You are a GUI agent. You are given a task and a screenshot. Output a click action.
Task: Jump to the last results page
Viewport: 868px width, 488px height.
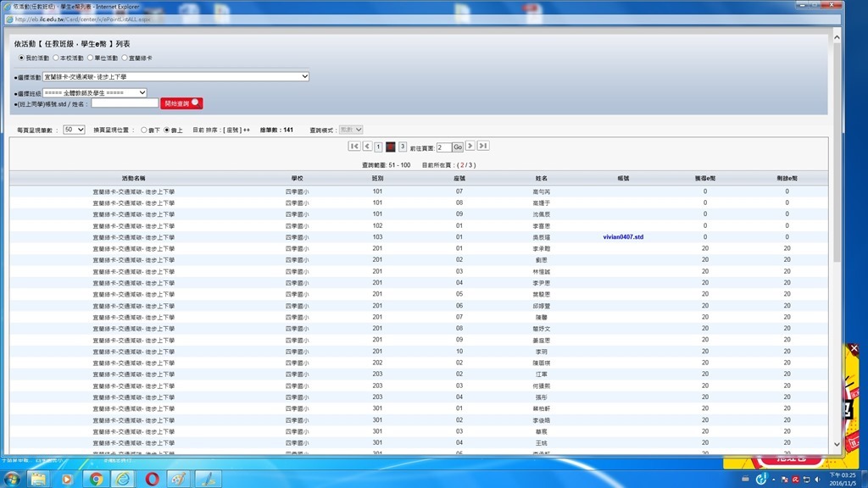483,147
